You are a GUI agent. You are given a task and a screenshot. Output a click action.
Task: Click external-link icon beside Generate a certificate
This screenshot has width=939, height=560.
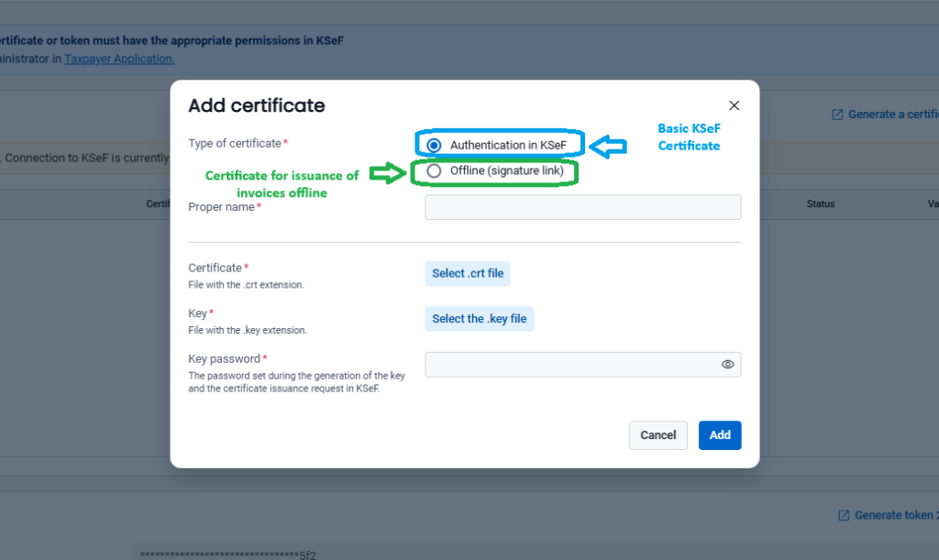(x=836, y=115)
